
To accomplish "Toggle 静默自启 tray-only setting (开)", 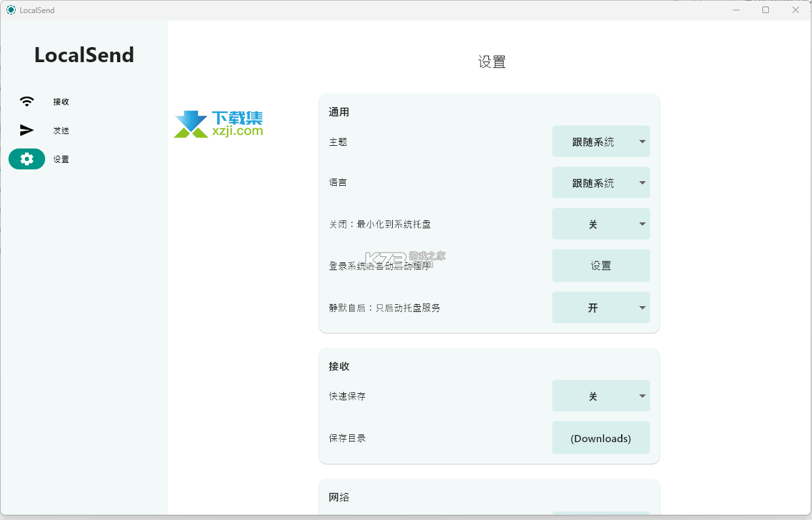I will tap(601, 307).
